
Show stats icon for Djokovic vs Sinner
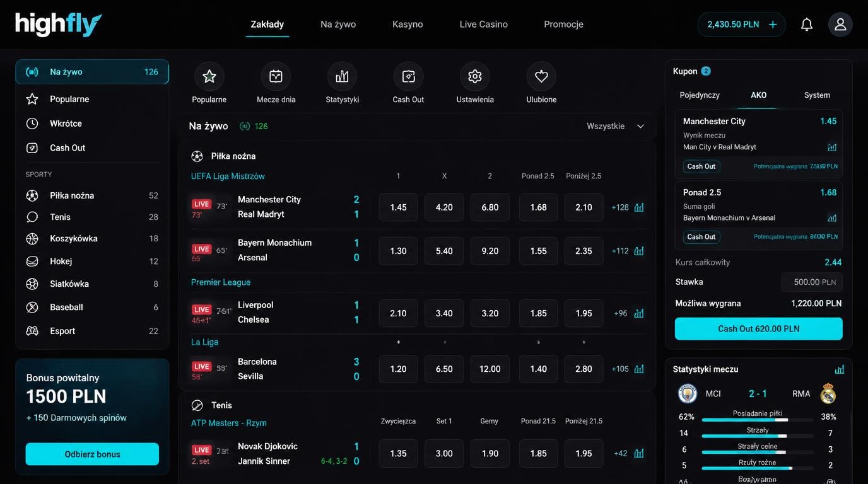639,453
